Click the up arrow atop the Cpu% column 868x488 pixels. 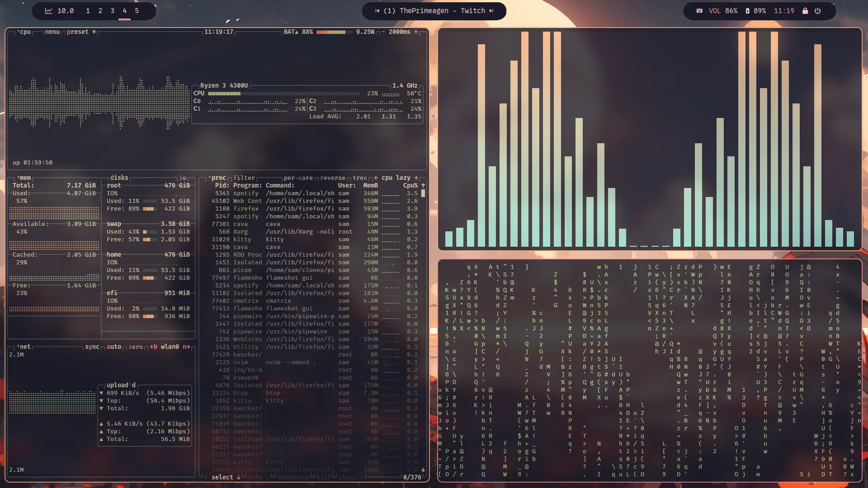click(423, 185)
